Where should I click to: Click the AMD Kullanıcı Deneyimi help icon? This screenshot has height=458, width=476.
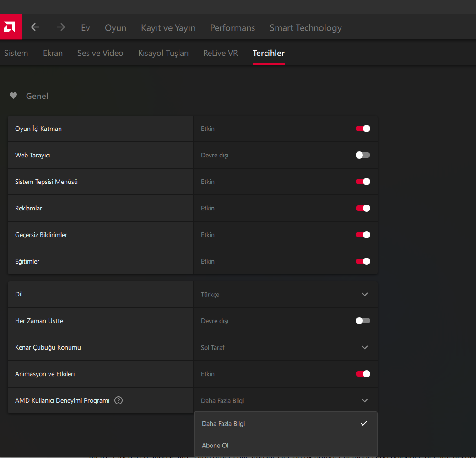[119, 400]
